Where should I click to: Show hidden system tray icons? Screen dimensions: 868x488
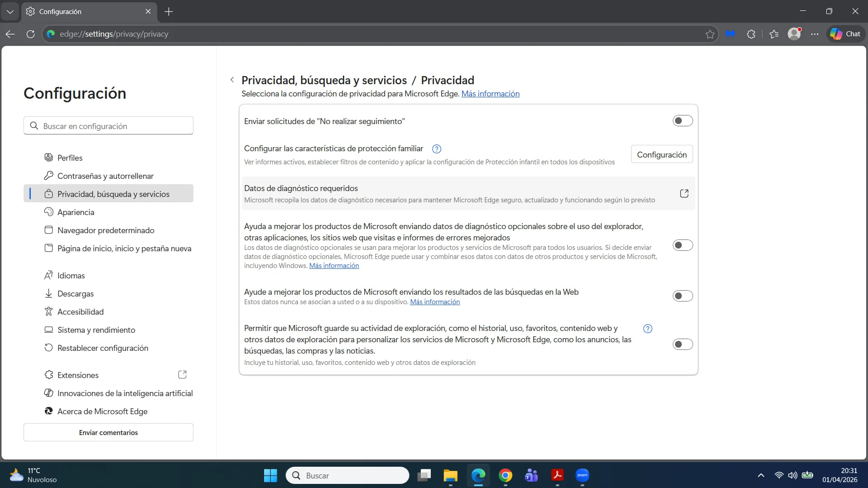(x=761, y=475)
